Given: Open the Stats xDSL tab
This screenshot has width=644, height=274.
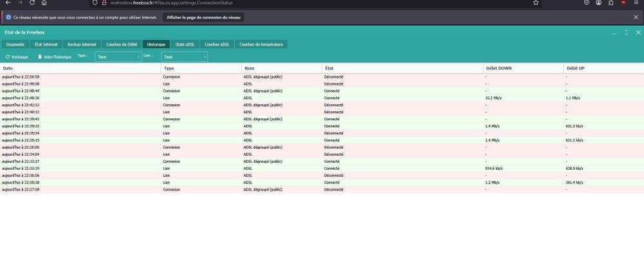Looking at the screenshot, I should (185, 44).
